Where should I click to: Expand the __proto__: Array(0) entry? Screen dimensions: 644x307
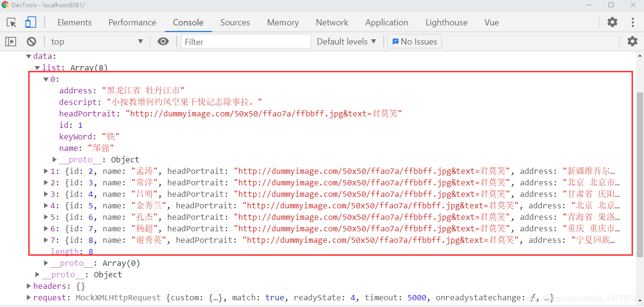click(x=46, y=263)
